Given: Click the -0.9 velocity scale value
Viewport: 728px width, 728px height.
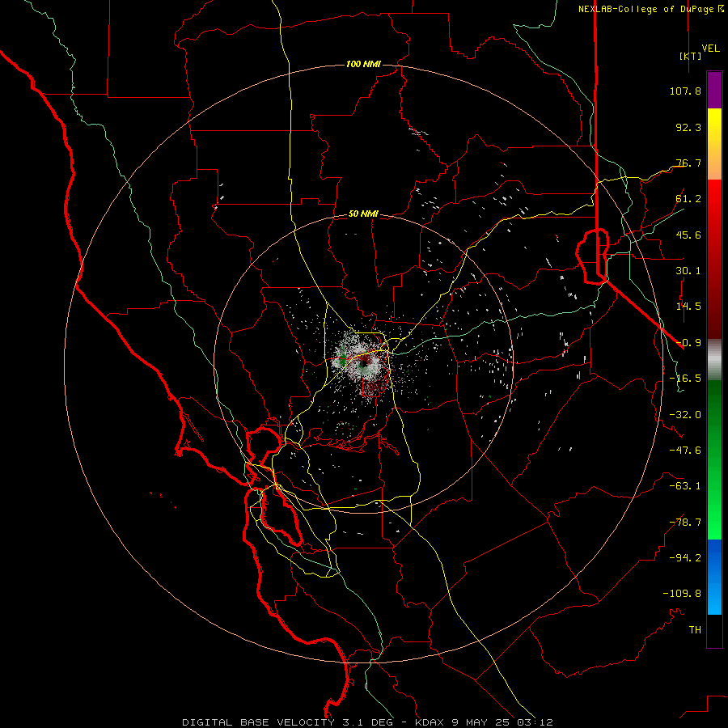Looking at the screenshot, I should pyautogui.click(x=688, y=343).
